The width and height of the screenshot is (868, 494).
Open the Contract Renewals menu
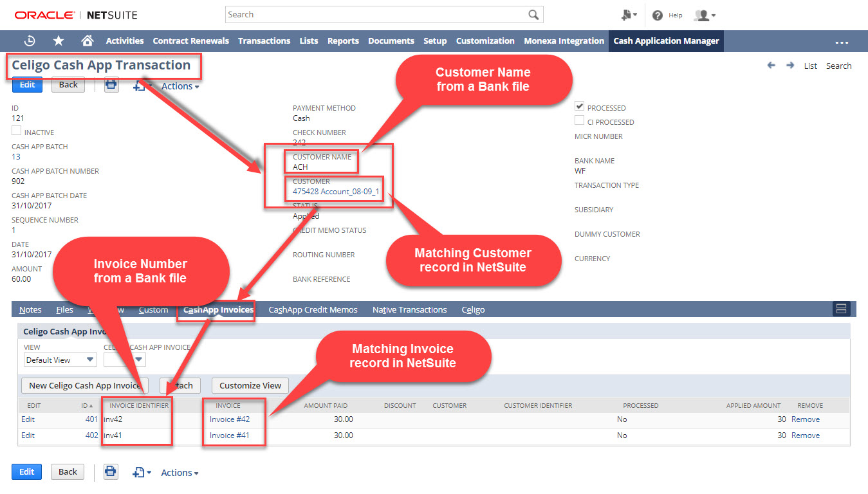tap(190, 41)
